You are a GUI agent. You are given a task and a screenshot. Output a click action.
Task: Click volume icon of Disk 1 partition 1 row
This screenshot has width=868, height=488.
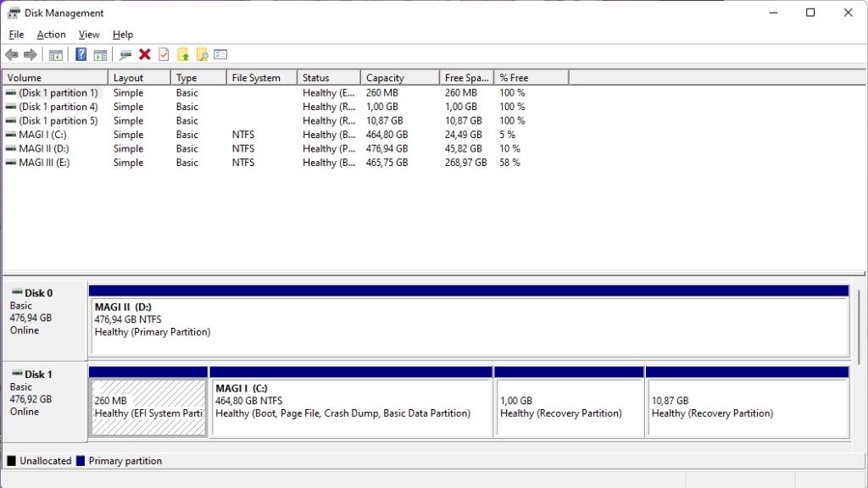(x=10, y=92)
